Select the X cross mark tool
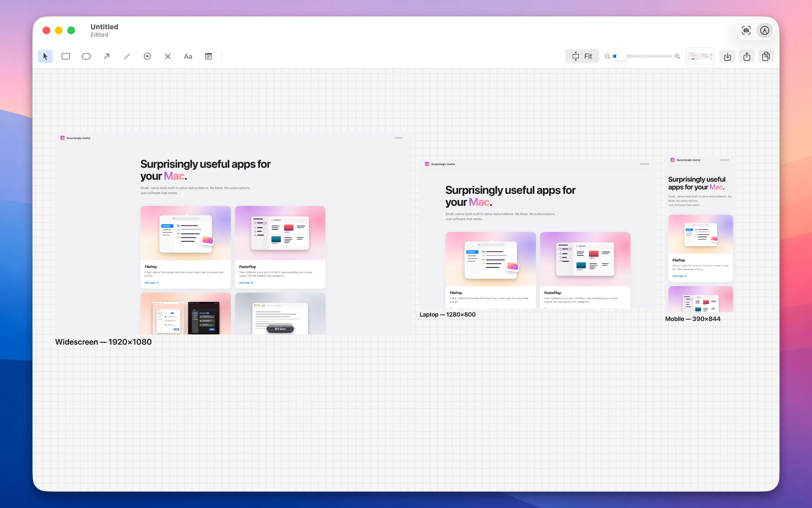The height and width of the screenshot is (508, 812). (x=168, y=56)
